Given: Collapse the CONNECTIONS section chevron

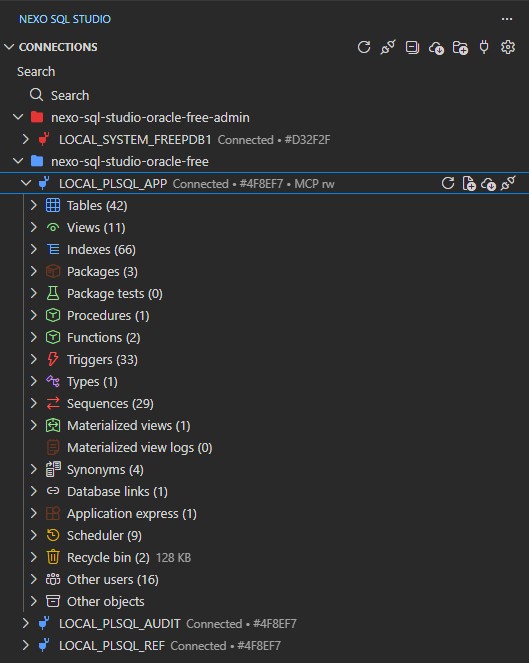Looking at the screenshot, I should coord(9,47).
